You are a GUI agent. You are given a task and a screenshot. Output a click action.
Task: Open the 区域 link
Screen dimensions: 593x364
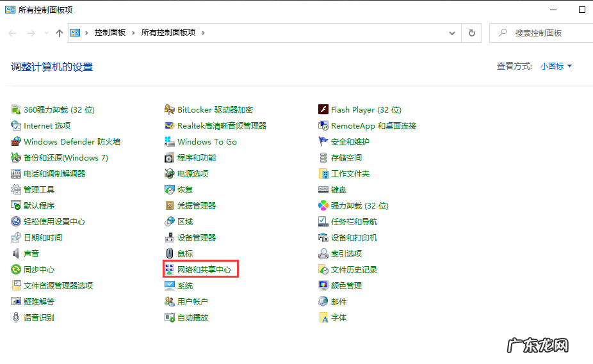point(185,221)
